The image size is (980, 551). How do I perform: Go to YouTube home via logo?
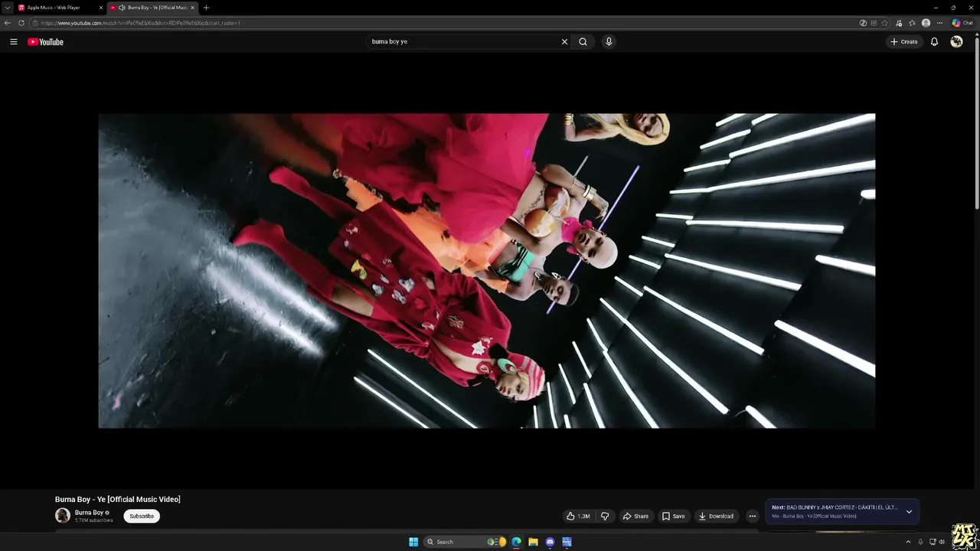[x=45, y=42]
